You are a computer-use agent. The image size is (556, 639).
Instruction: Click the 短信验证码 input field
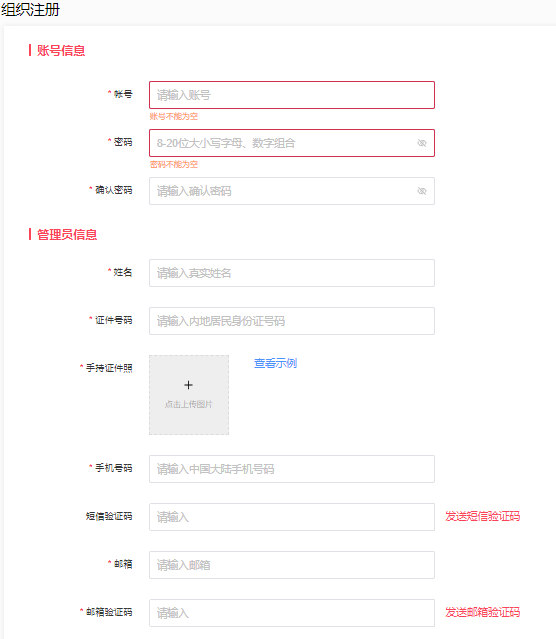292,517
